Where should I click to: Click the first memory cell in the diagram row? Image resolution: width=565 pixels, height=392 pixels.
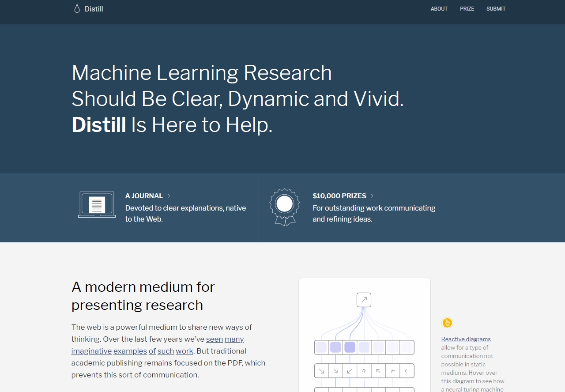pos(321,347)
